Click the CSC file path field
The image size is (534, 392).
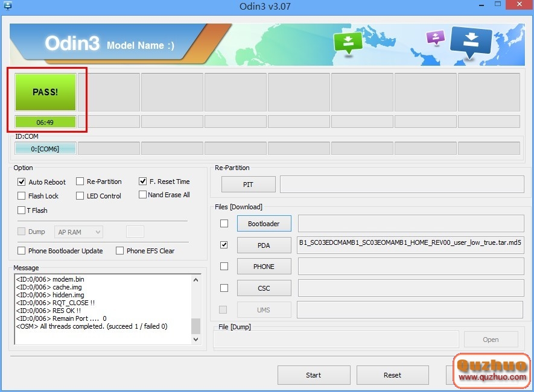click(411, 288)
